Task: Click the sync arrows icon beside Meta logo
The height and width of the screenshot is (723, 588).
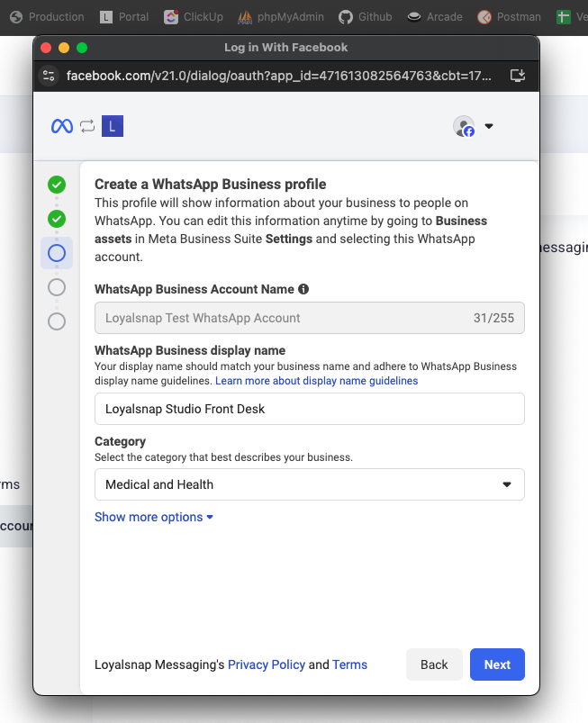Action: [x=87, y=126]
